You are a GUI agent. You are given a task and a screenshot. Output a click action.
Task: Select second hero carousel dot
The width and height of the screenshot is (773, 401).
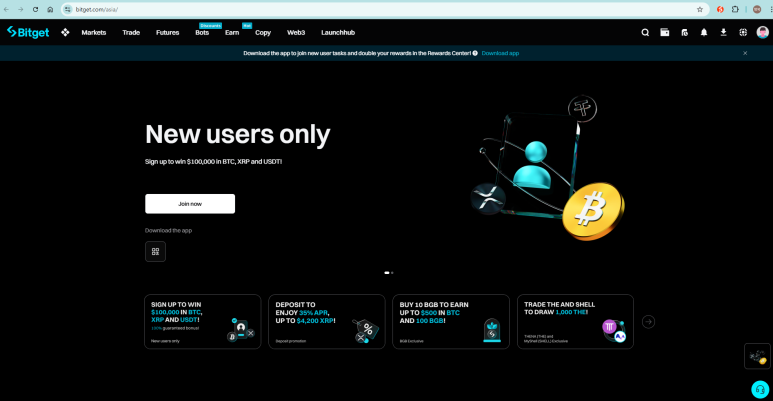point(392,273)
